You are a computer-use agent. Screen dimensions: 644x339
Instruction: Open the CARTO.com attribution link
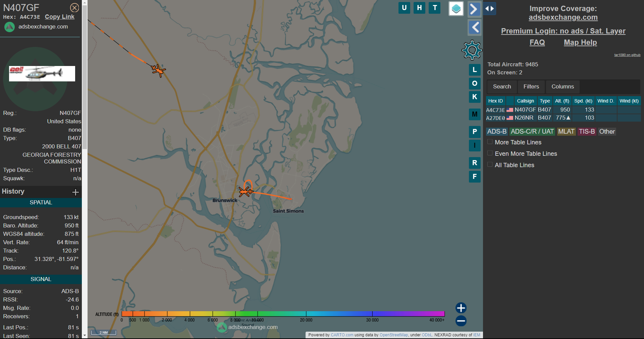(342, 335)
